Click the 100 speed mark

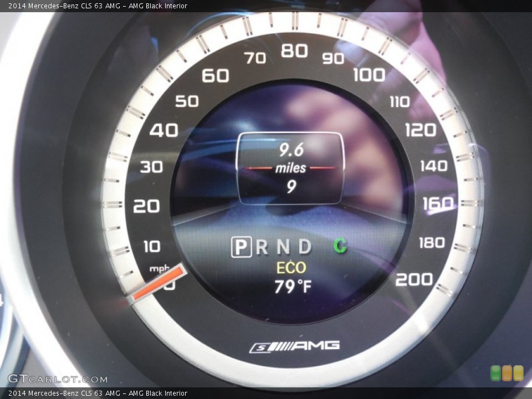(369, 75)
